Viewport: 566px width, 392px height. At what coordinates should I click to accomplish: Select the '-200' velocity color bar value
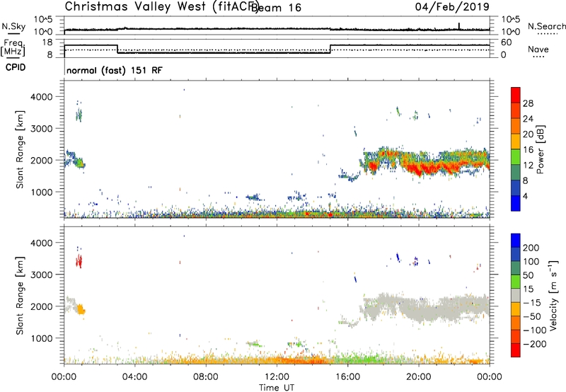point(534,344)
